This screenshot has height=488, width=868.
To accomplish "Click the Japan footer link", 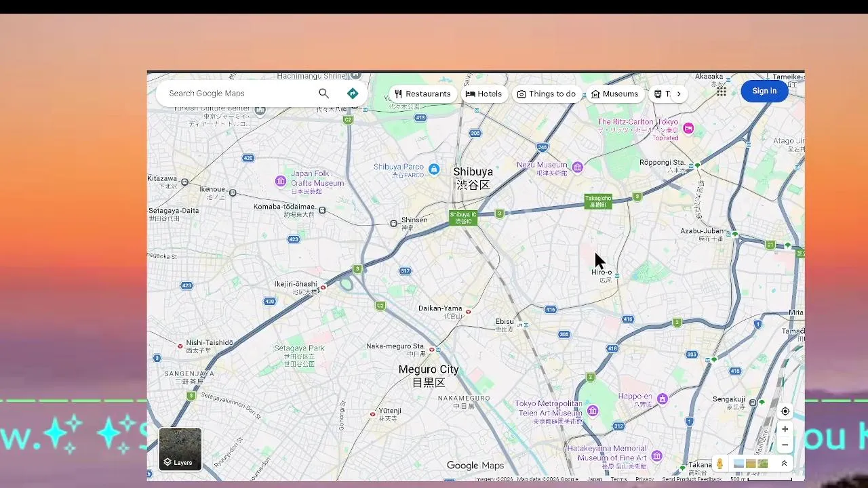I will (x=595, y=479).
